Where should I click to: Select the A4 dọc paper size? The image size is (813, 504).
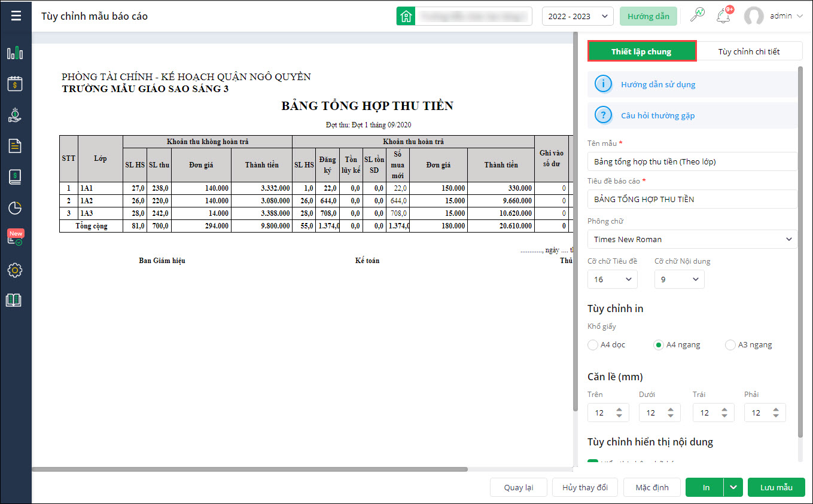[593, 345]
